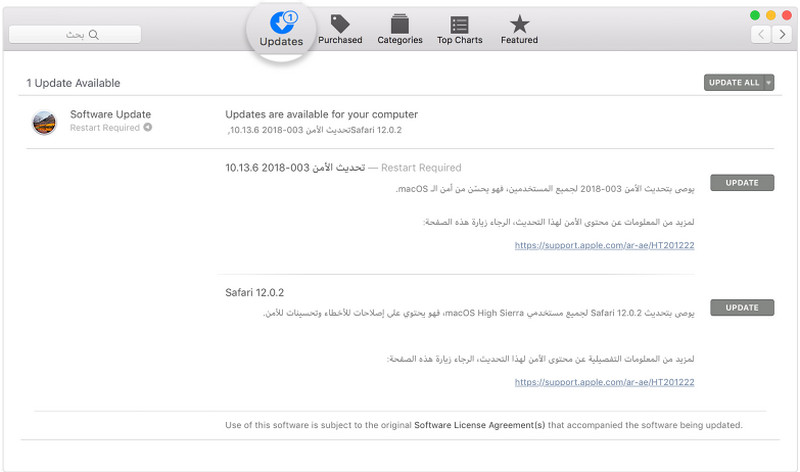
Task: Click the 'Software Update' title
Action: (x=110, y=114)
